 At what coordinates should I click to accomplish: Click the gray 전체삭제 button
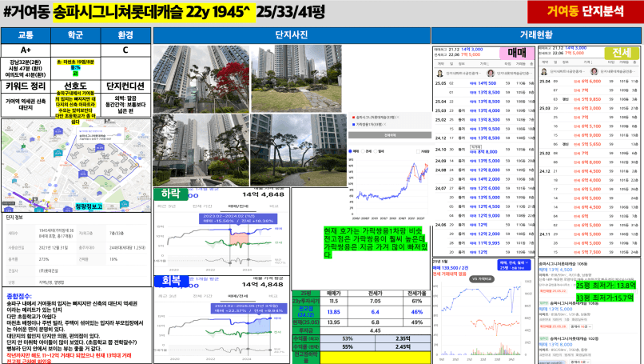(390, 135)
